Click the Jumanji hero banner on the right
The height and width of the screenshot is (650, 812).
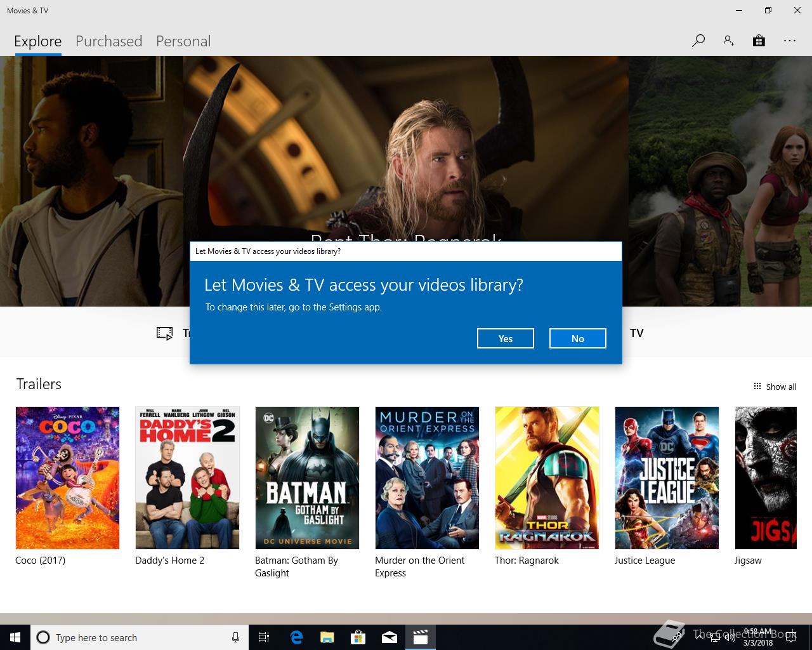(720, 181)
